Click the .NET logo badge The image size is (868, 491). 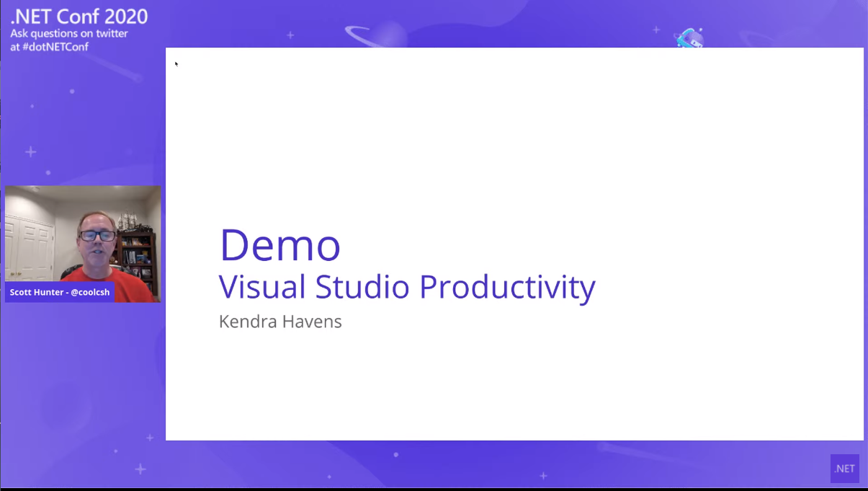pos(844,468)
